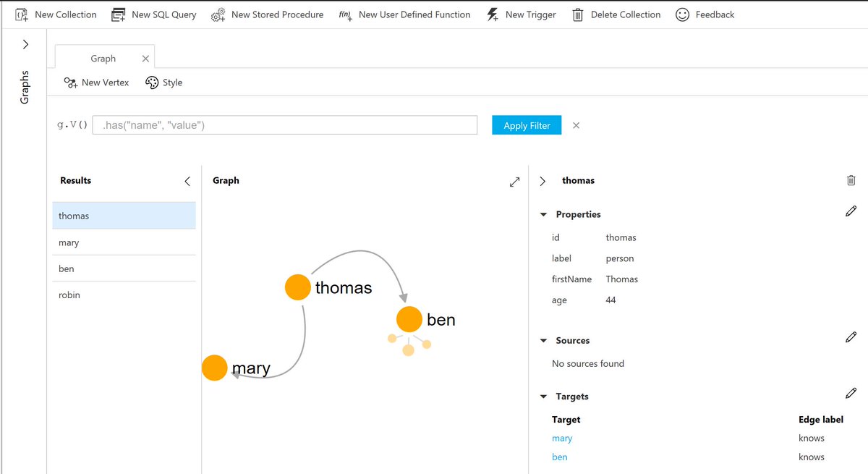Click the id value thomas in Properties
868x474 pixels.
pyautogui.click(x=621, y=237)
